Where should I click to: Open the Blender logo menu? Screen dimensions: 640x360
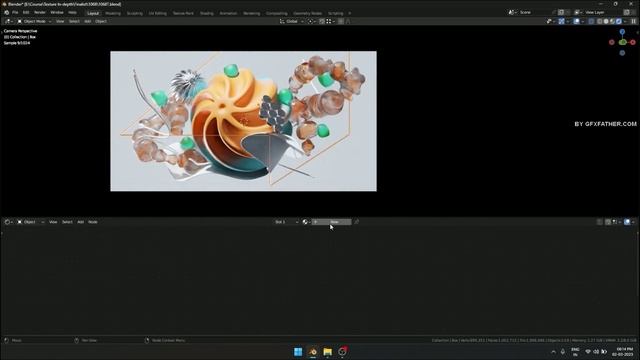[7, 13]
